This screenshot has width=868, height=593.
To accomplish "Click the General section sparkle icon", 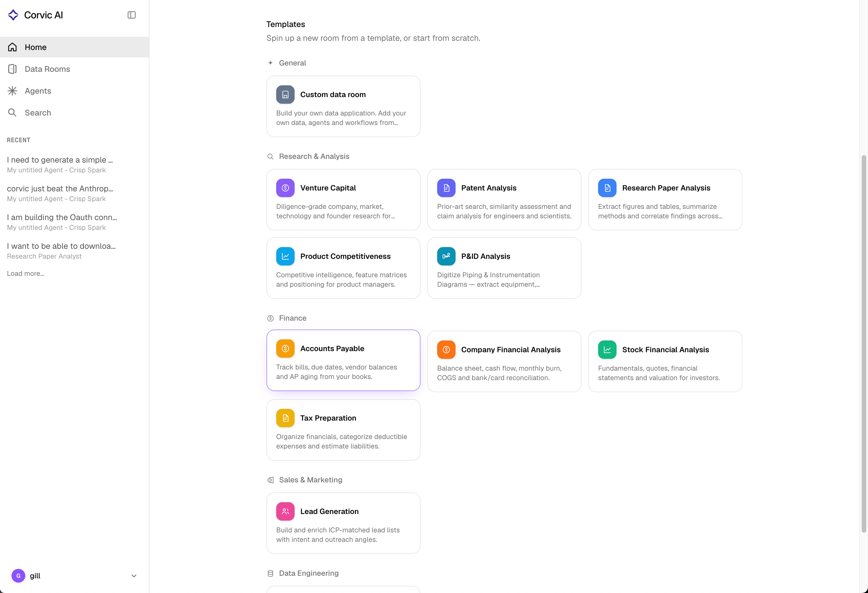I will click(x=270, y=63).
